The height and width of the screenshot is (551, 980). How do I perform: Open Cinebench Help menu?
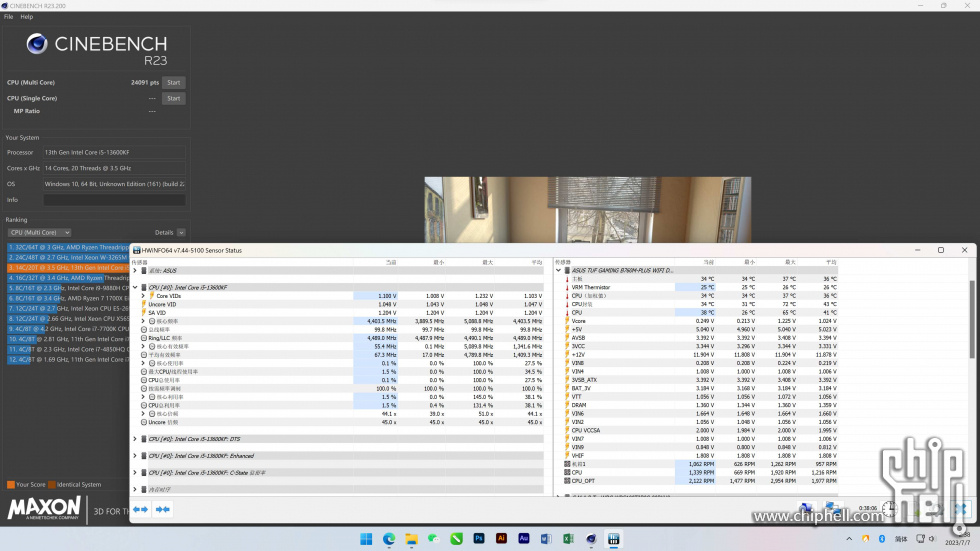click(x=26, y=17)
